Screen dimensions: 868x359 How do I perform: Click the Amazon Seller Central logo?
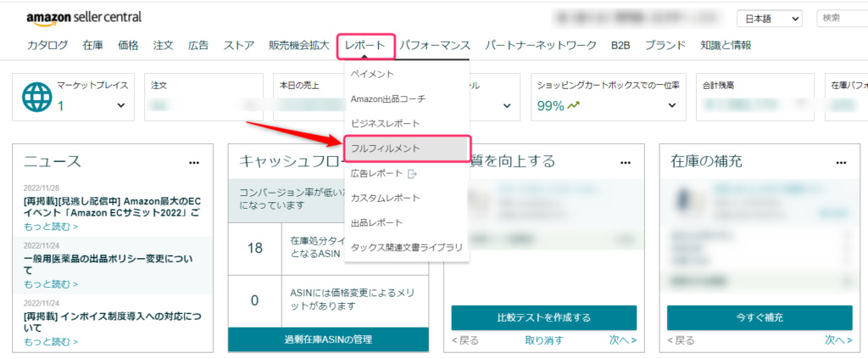[x=84, y=18]
